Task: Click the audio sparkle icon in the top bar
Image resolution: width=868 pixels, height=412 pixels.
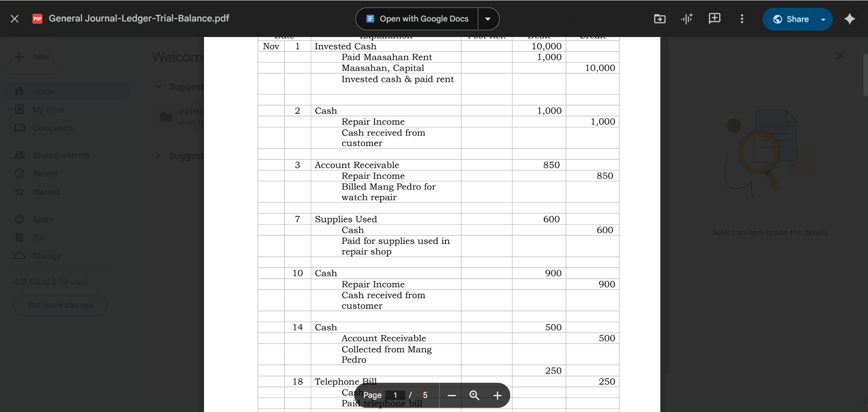Action: tap(687, 19)
